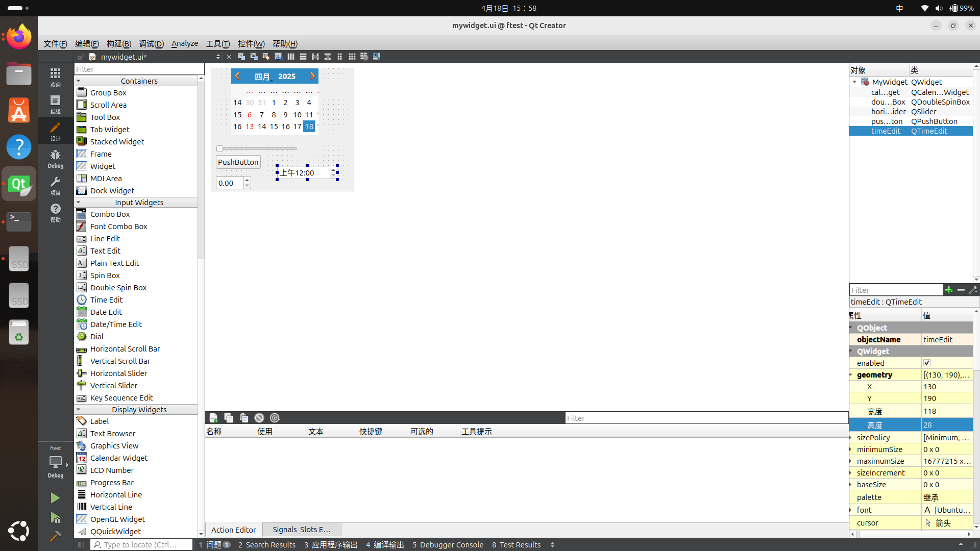980x551 pixels.
Task: Switch to Edit Signals/Slots mode icon
Action: pyautogui.click(x=254, y=57)
